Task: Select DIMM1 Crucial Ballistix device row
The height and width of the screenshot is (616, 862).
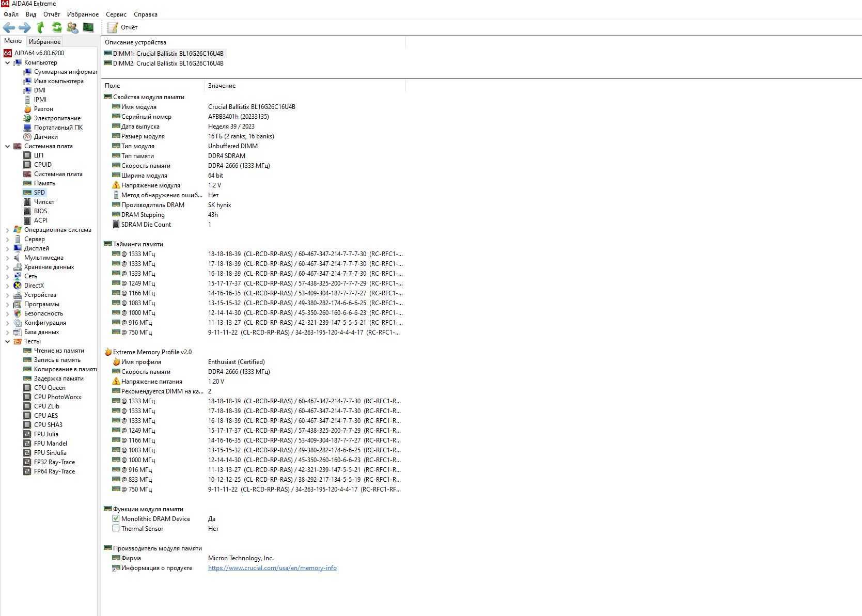Action: pos(164,54)
